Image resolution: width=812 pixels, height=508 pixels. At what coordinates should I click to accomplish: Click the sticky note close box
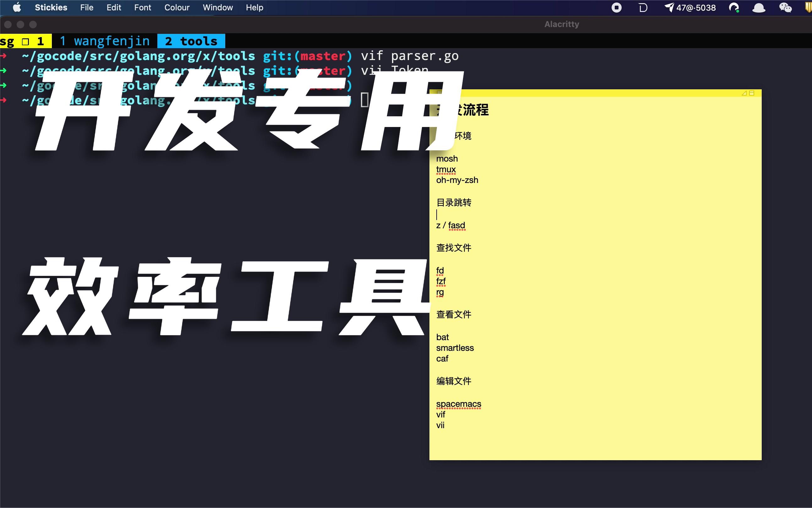(439, 92)
